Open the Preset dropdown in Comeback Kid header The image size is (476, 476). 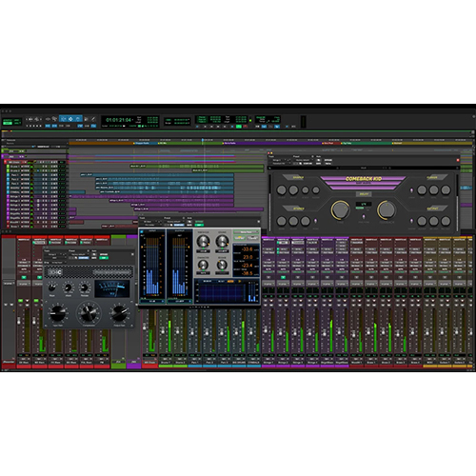[303, 160]
